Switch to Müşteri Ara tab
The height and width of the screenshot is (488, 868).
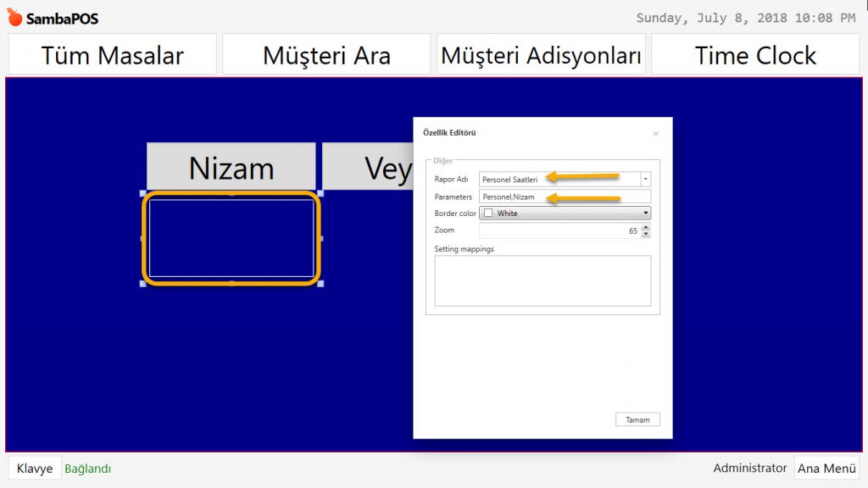coord(326,55)
